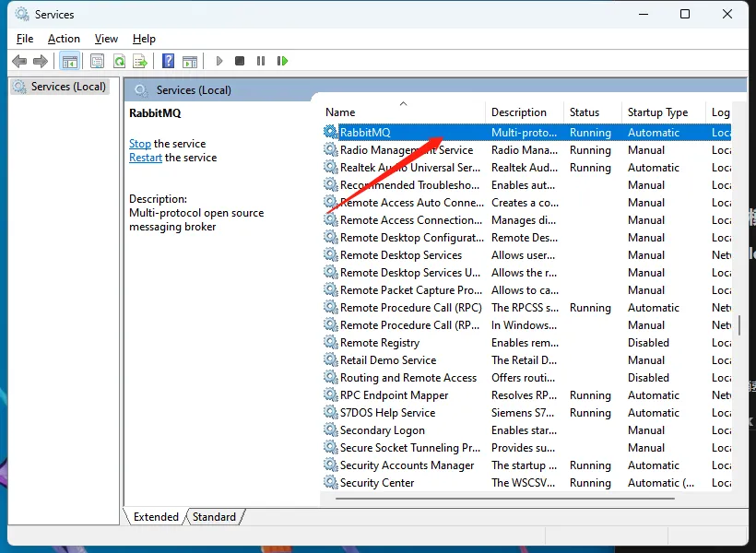This screenshot has height=553, width=756.
Task: Click Running status of Security Center
Action: 590,483
